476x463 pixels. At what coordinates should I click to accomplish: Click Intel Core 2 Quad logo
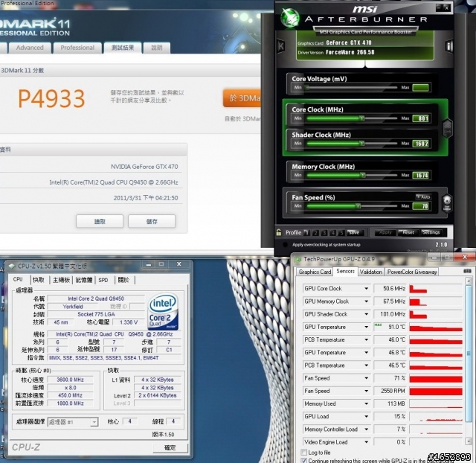pyautogui.click(x=163, y=311)
